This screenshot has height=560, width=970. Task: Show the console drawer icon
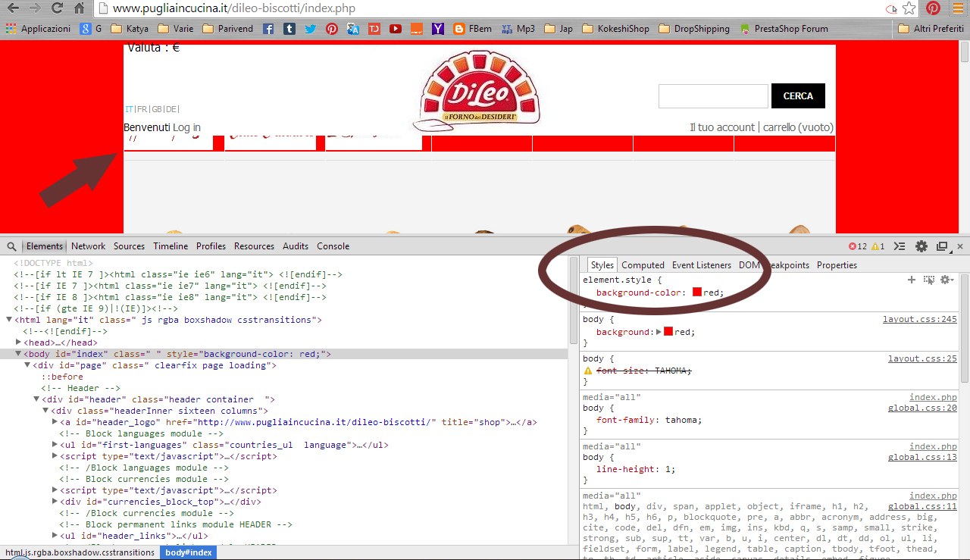(900, 246)
